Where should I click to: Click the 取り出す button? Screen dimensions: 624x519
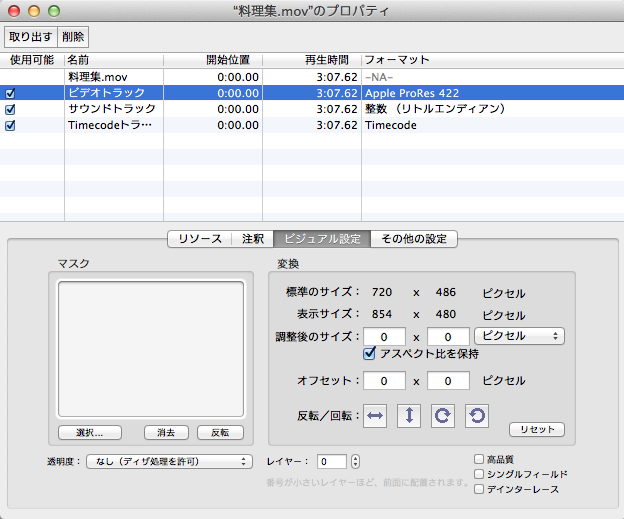(31, 37)
